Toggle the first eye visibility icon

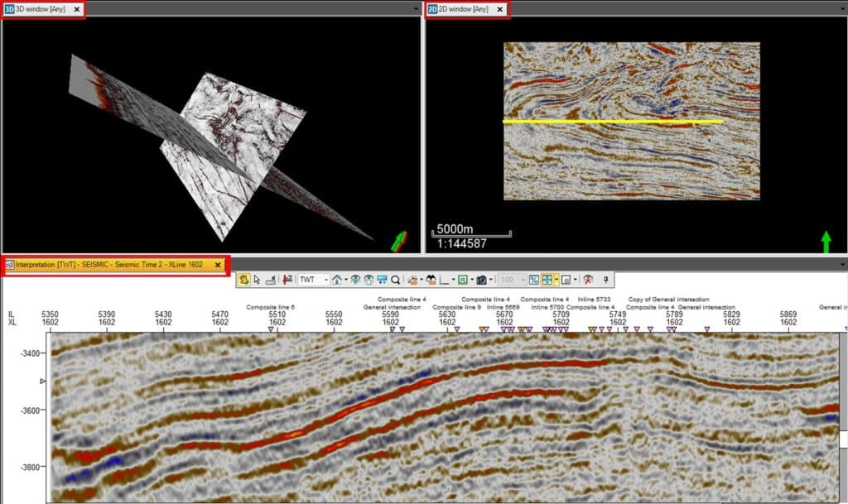click(354, 280)
